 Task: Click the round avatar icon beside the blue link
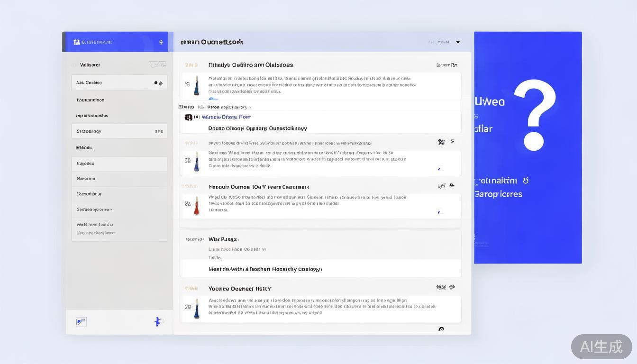[x=188, y=117]
